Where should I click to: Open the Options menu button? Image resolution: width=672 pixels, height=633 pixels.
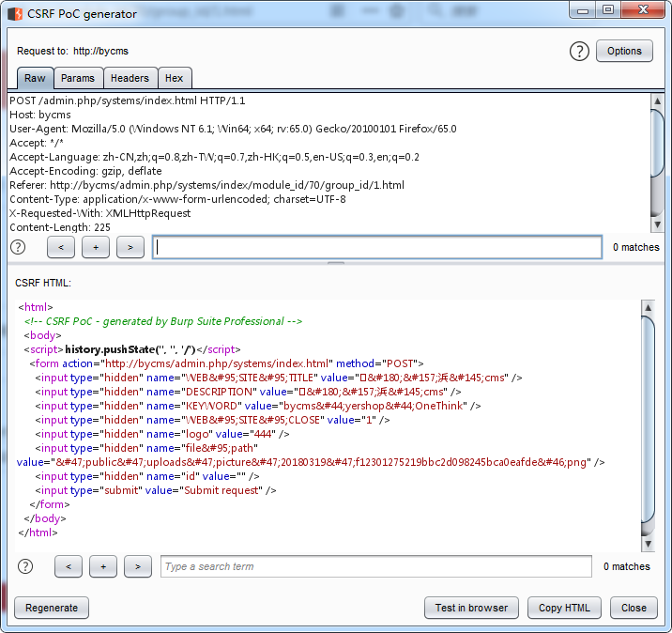click(624, 51)
